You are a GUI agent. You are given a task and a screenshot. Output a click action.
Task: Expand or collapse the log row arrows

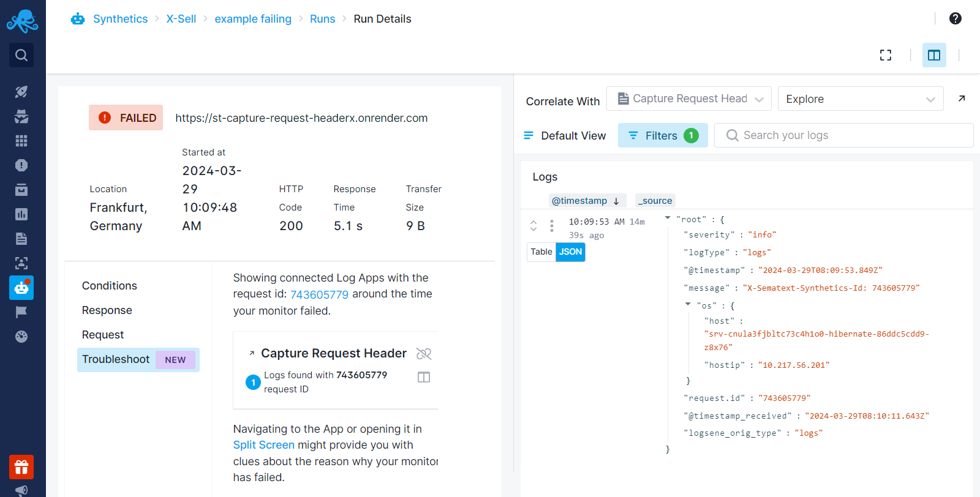pyautogui.click(x=533, y=226)
